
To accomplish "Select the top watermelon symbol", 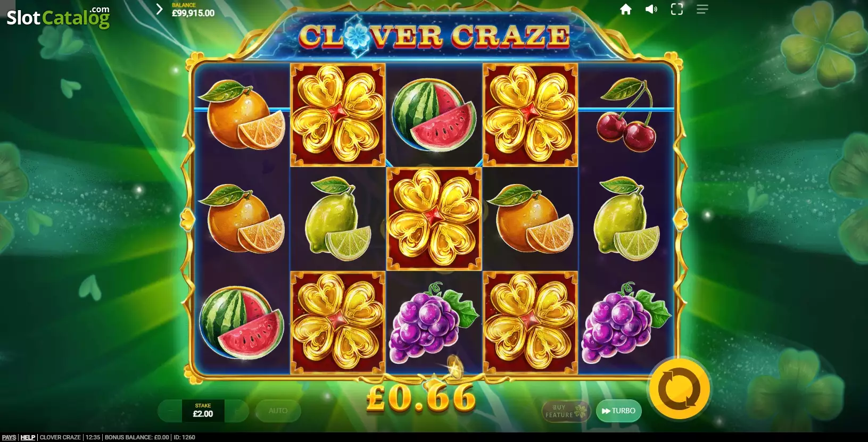I will point(434,115).
